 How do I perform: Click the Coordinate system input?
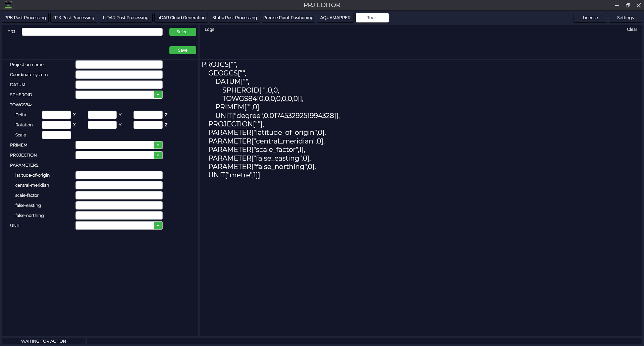coord(119,75)
